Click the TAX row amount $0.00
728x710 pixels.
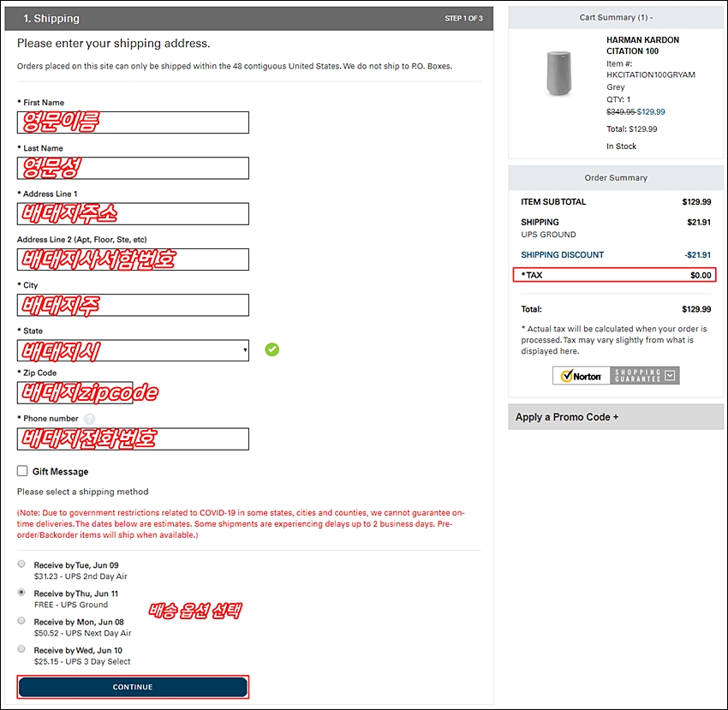point(701,276)
